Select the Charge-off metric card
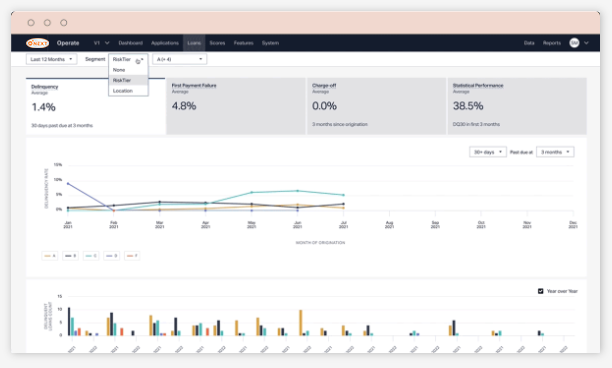 pos(376,106)
